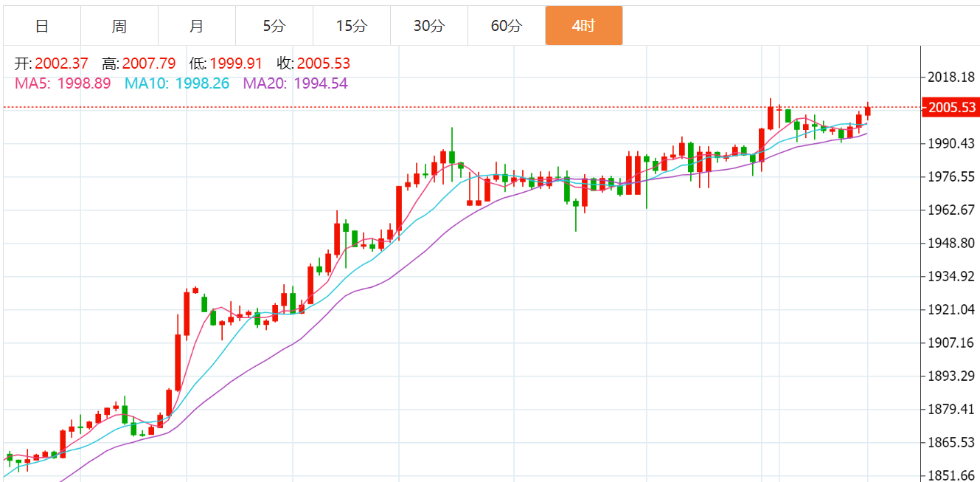This screenshot has width=980, height=482.
Task: Click the 1893.29 price axis label
Action: click(952, 376)
